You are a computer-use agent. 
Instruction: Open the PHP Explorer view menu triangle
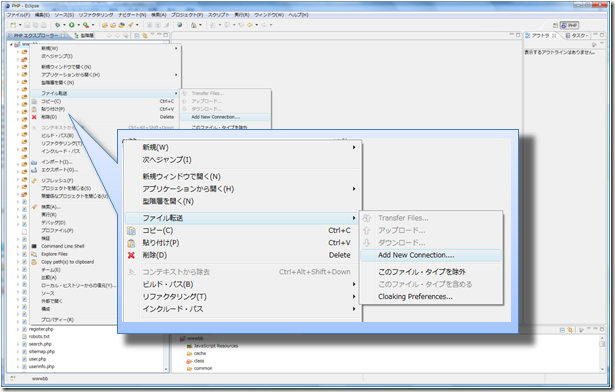pos(152,35)
